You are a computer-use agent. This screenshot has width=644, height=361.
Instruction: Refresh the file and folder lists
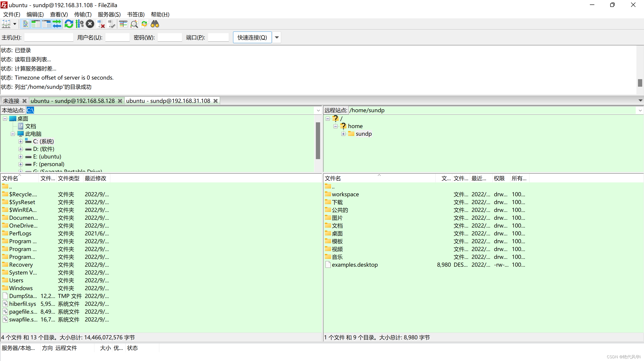(69, 24)
